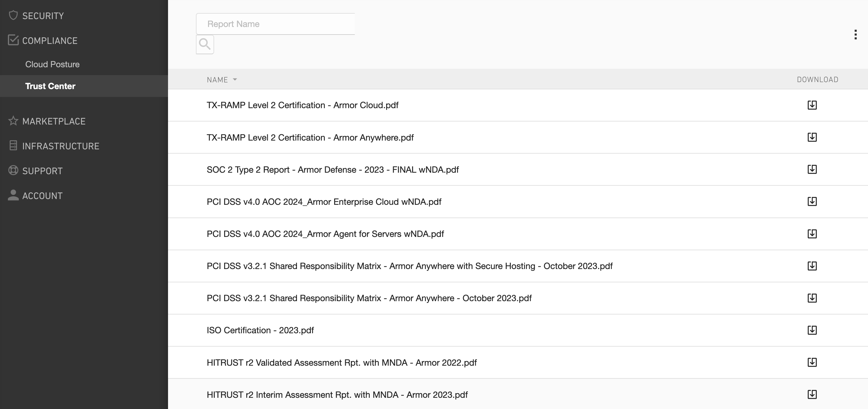Go to INFRASTRUCTURE section

(x=61, y=146)
